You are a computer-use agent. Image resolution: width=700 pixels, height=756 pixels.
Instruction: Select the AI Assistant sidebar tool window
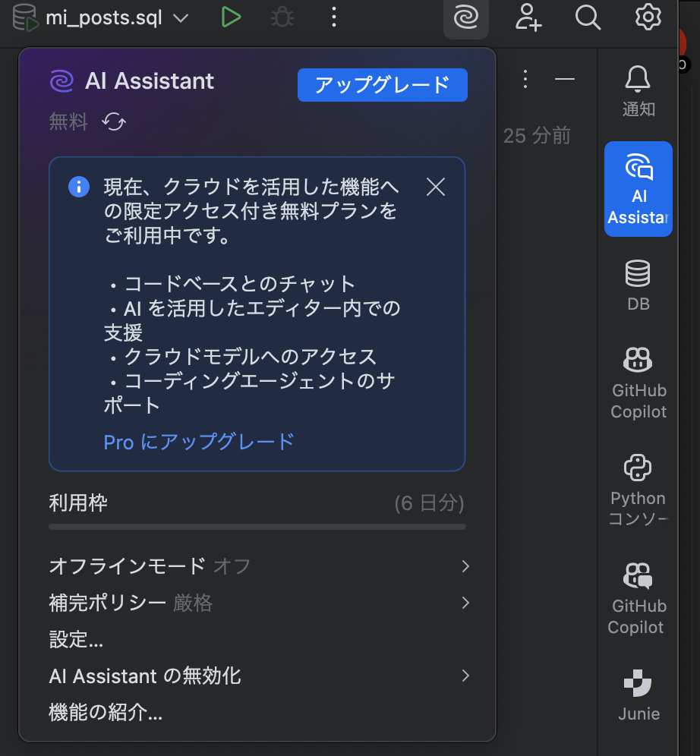click(639, 189)
